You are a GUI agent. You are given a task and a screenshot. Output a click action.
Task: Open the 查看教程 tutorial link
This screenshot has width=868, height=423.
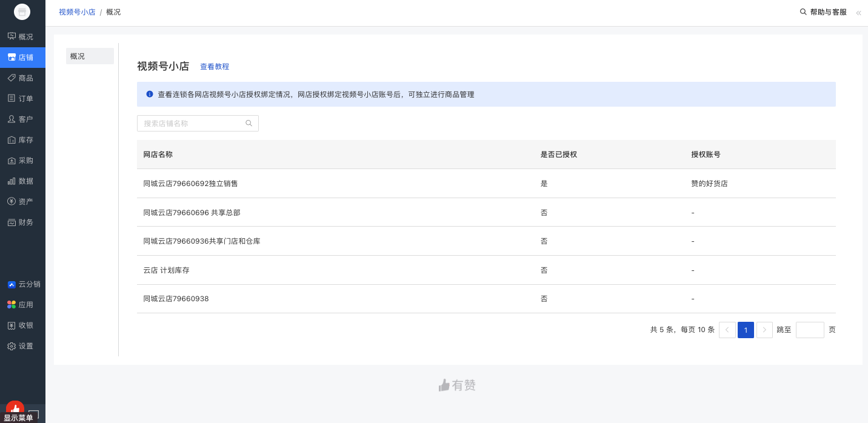pos(215,67)
